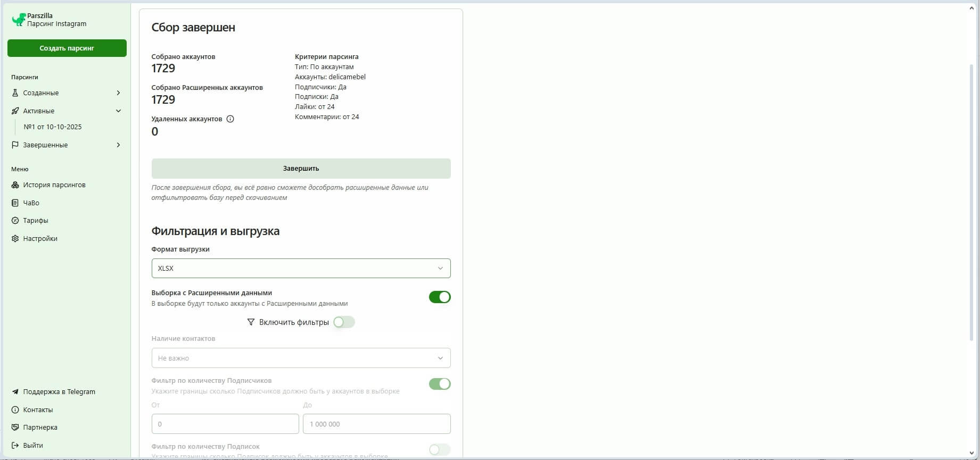Click the Parszilla dinosaur logo
This screenshot has height=460, width=980.
pyautogui.click(x=19, y=20)
